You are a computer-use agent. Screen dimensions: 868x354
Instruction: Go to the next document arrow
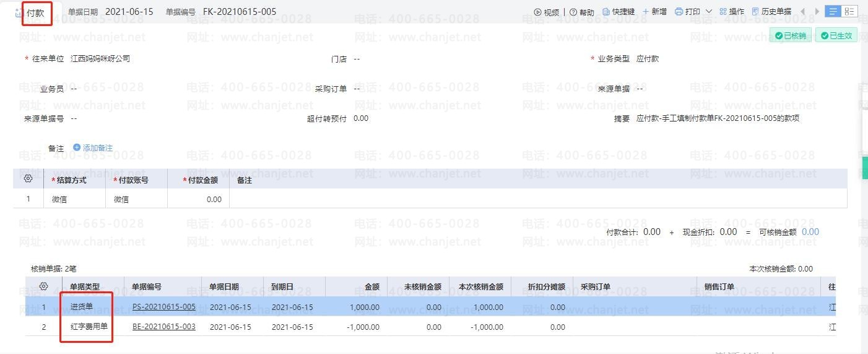[x=817, y=12]
